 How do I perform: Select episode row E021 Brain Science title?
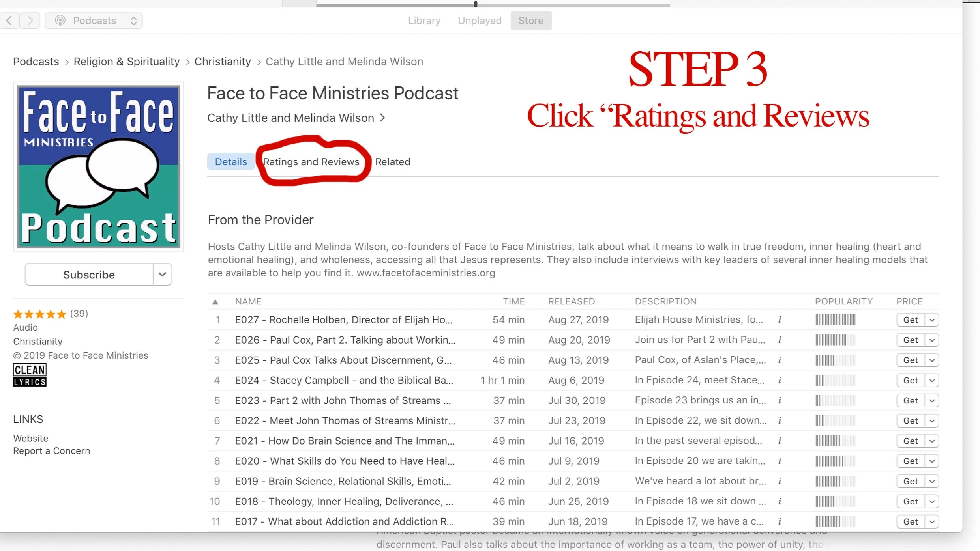pos(345,441)
